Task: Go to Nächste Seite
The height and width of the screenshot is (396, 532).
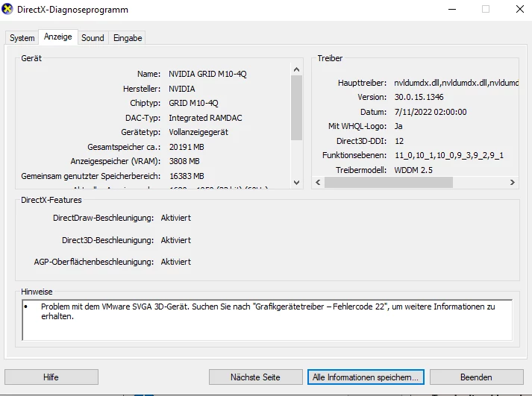Action: [x=255, y=377]
